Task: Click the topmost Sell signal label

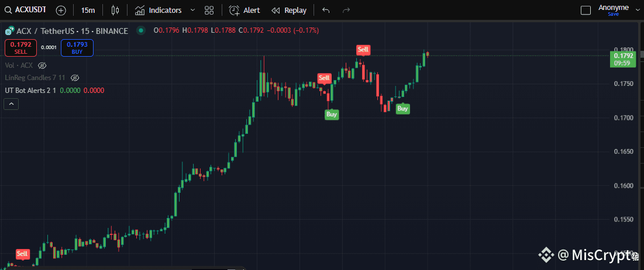Action: (x=363, y=50)
